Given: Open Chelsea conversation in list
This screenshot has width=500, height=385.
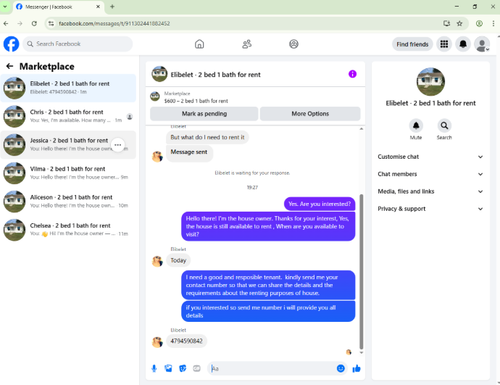Looking at the screenshot, I should 68,230.
